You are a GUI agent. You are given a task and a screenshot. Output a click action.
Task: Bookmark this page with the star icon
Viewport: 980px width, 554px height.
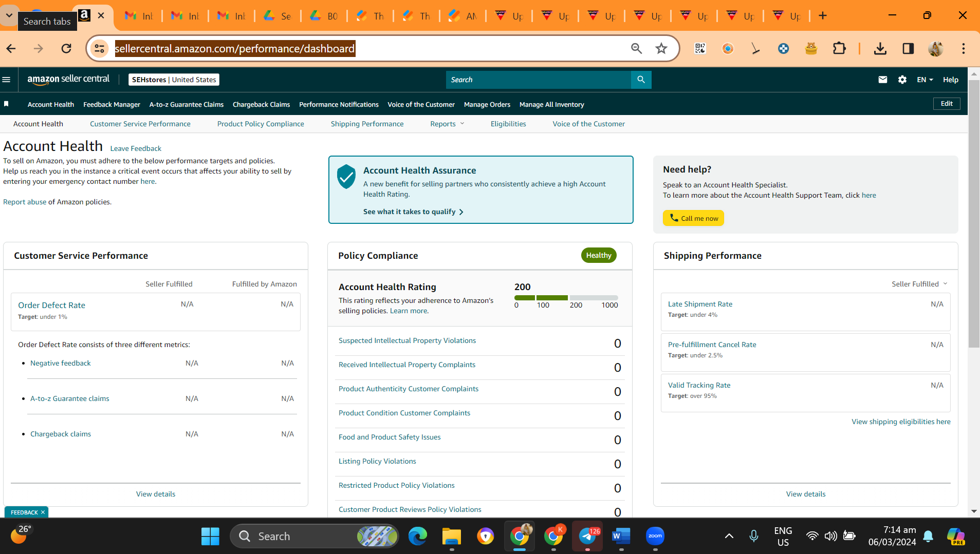coord(661,49)
